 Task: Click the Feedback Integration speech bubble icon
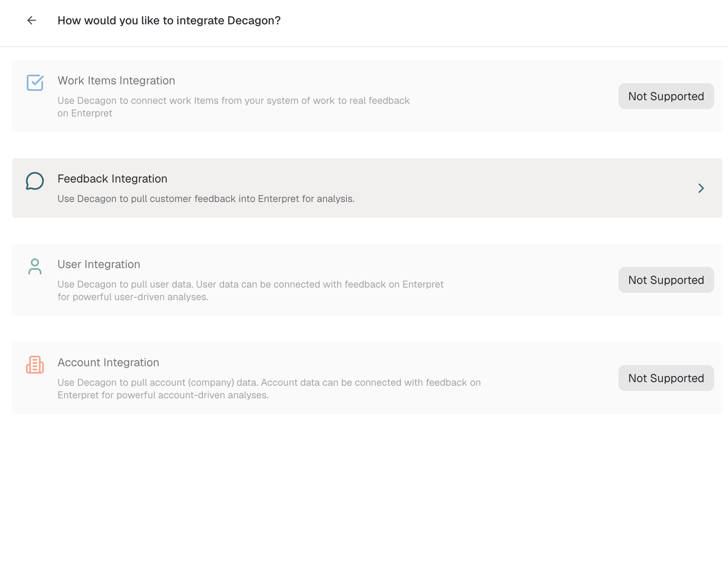[35, 181]
